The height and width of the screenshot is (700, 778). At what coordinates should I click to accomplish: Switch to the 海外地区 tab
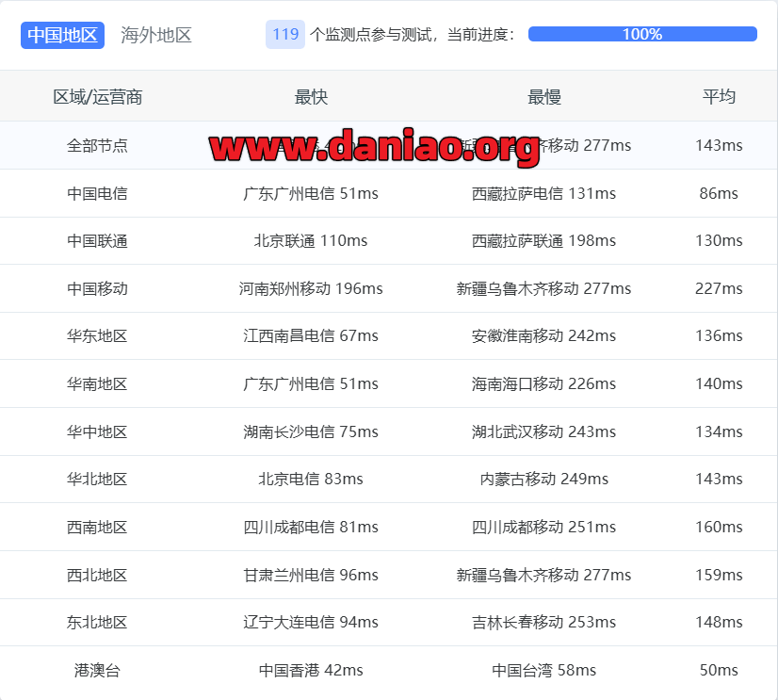point(156,35)
